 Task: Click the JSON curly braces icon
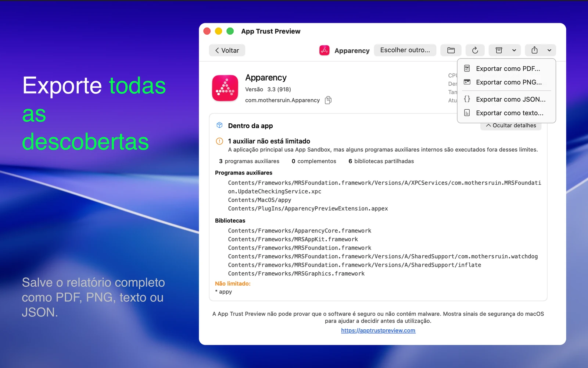(467, 99)
